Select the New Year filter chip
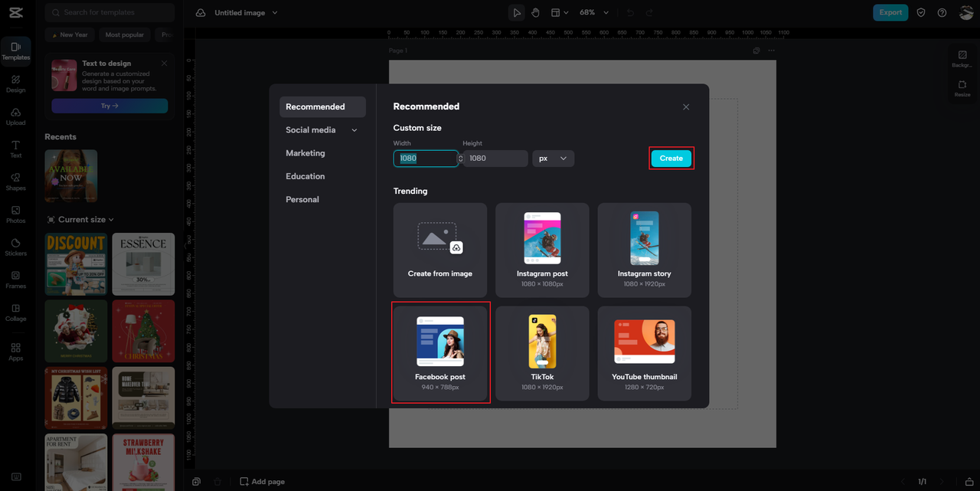980x491 pixels. pyautogui.click(x=70, y=34)
